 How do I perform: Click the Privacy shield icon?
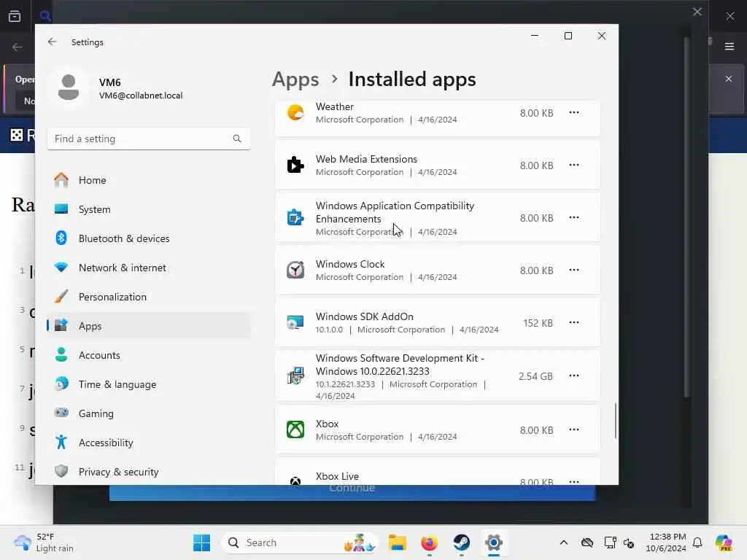pyautogui.click(x=61, y=471)
